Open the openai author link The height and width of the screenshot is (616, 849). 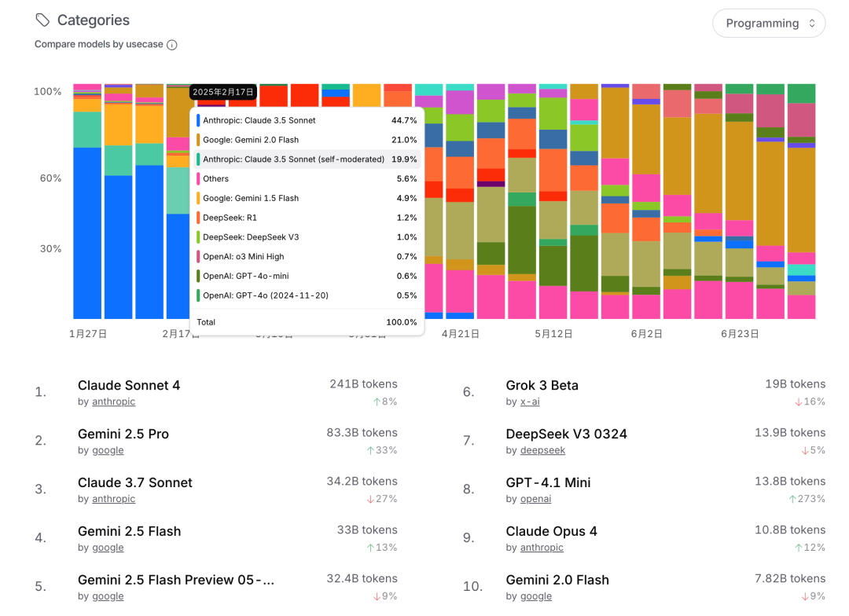(x=535, y=499)
